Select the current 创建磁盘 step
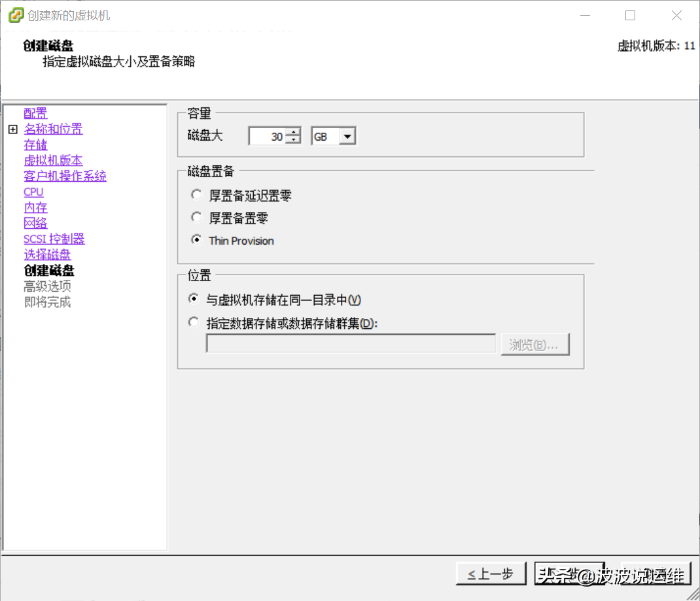 (x=49, y=270)
